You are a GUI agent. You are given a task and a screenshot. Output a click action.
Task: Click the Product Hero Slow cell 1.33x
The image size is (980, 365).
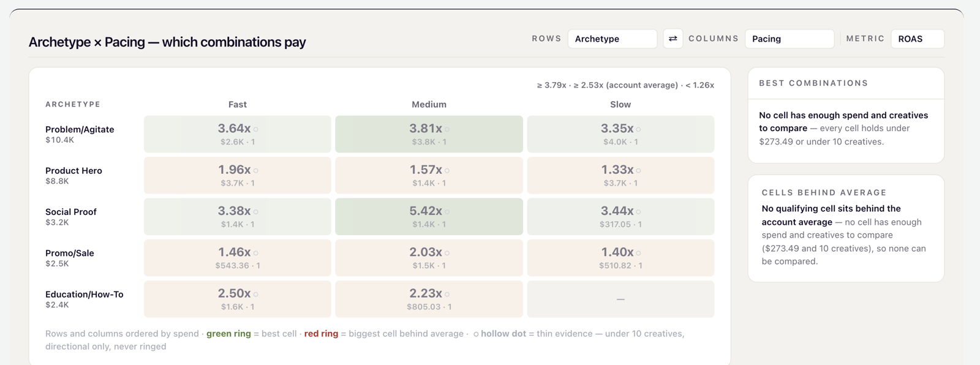point(620,175)
